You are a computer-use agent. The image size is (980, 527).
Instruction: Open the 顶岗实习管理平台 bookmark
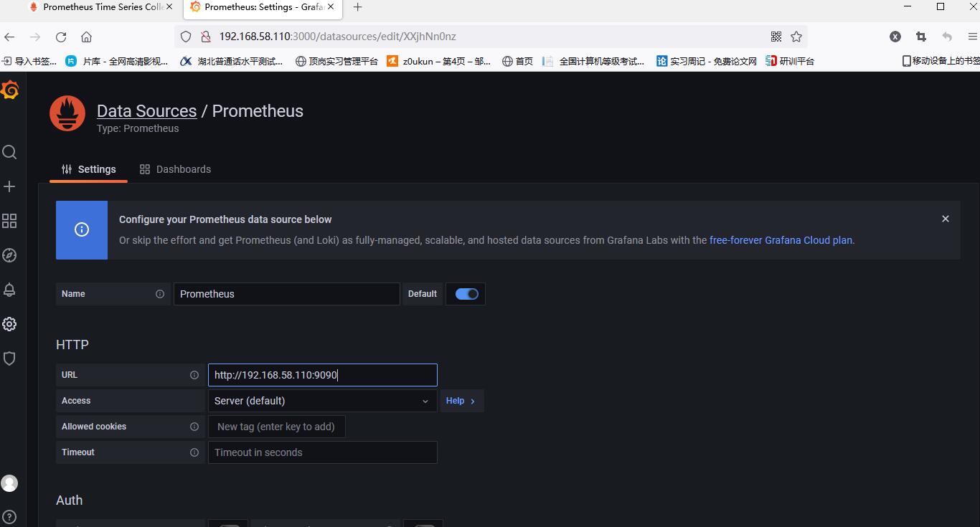click(336, 61)
